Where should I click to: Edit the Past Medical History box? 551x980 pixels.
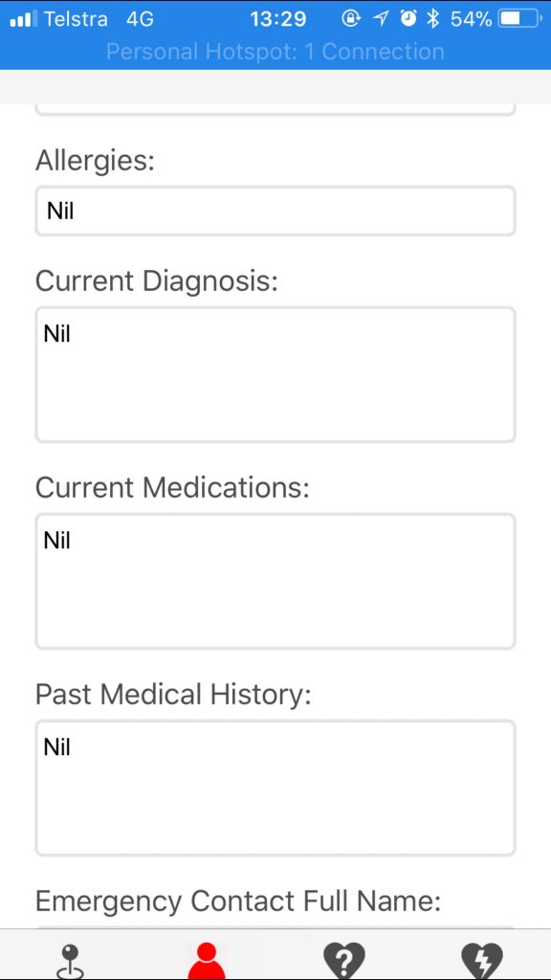point(275,788)
